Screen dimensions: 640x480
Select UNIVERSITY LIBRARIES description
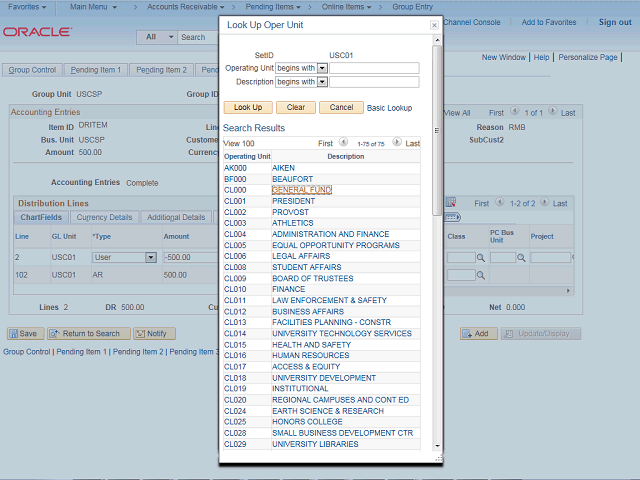pos(315,444)
